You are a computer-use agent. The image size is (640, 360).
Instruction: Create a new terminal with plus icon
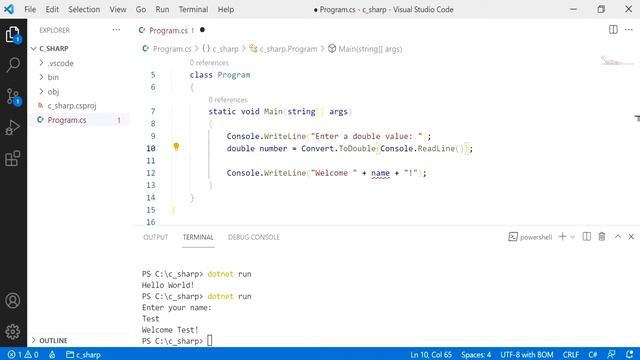tap(562, 237)
